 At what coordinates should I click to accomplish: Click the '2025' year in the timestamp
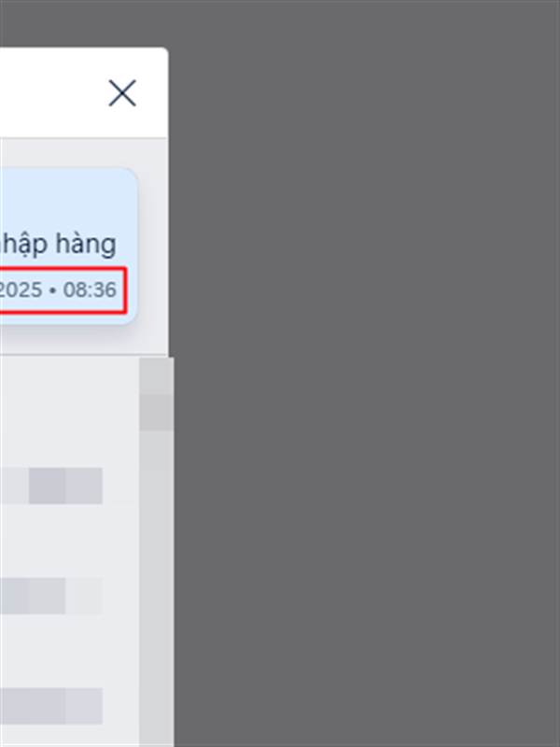pos(21,289)
